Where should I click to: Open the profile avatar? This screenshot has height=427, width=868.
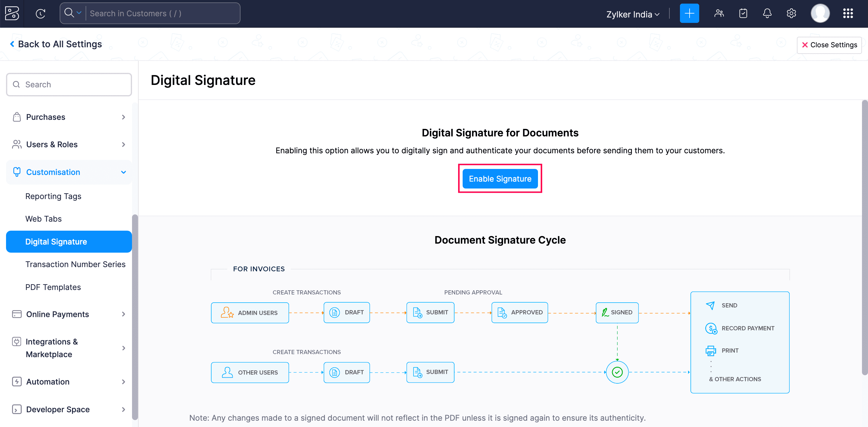(x=820, y=14)
